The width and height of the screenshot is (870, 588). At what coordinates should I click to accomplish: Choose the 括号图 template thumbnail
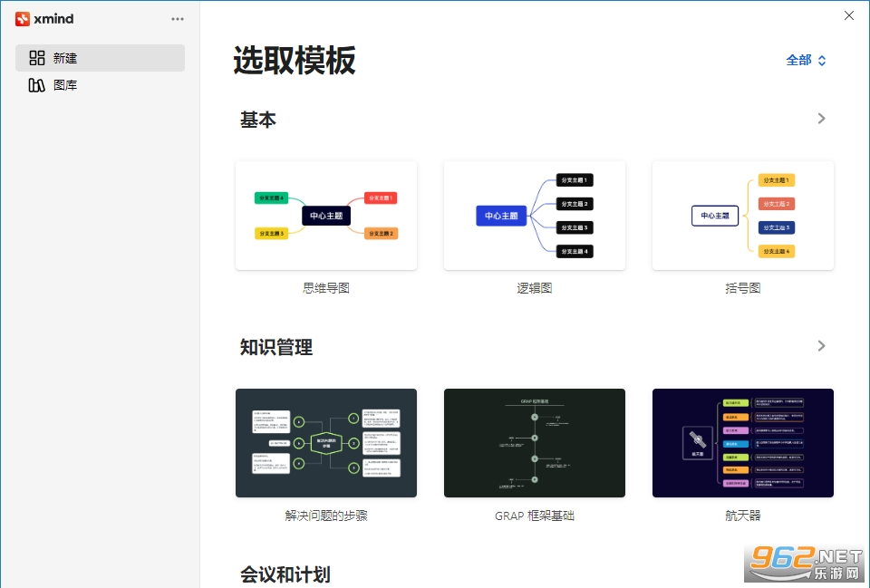click(743, 216)
